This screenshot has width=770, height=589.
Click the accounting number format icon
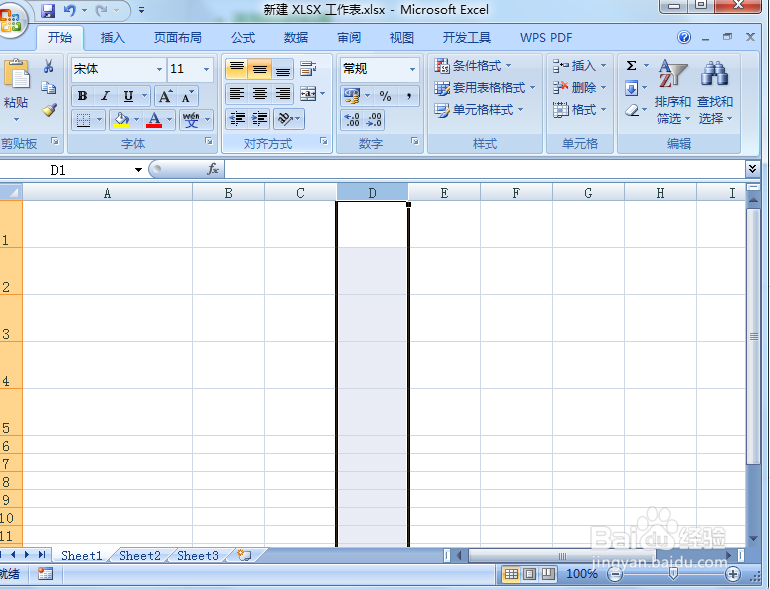[352, 96]
